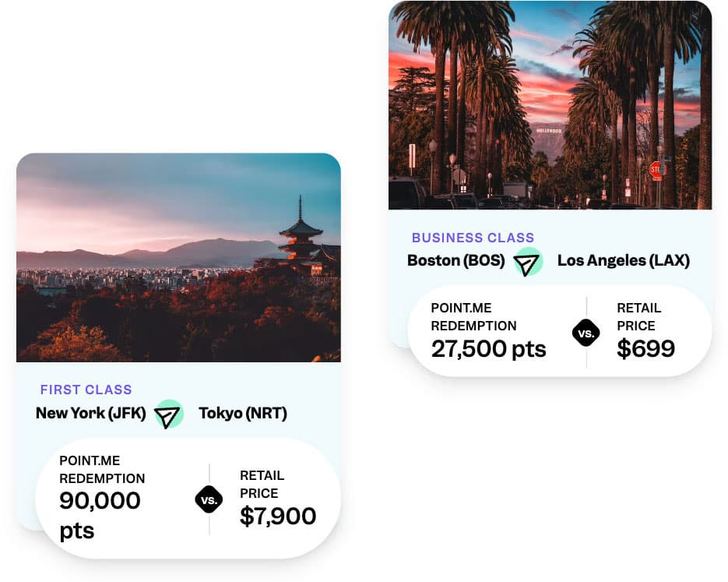Click the vs. badge beside the $7,900 price
This screenshot has height=582, width=728.
tap(209, 499)
